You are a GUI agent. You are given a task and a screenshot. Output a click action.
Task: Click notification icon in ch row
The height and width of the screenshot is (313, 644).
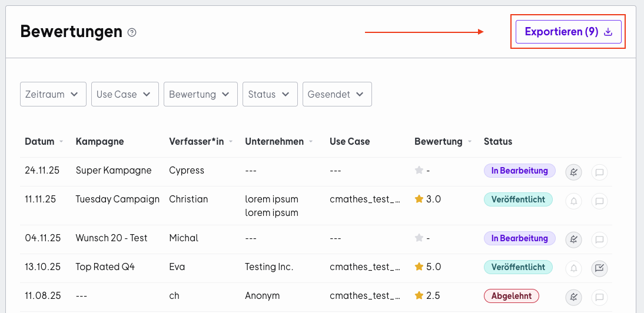(574, 298)
